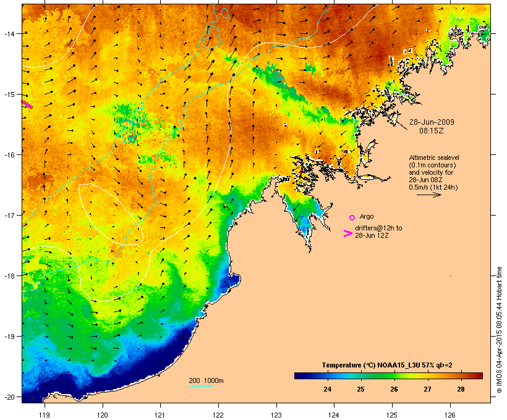Click the 'Altimetric sealevel' text
Image resolution: width=507 pixels, height=420 pixels.
click(434, 157)
